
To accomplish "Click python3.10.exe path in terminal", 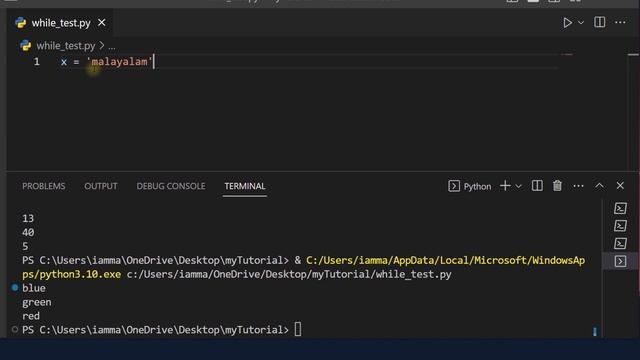I will coord(71,274).
